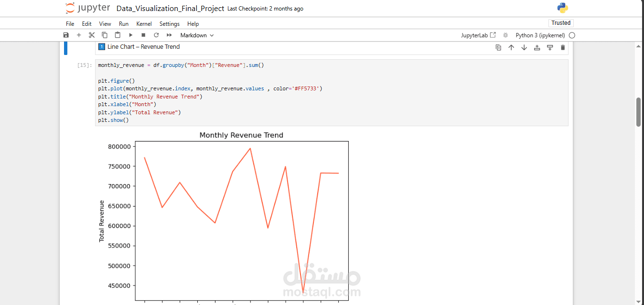Image resolution: width=644 pixels, height=305 pixels.
Task: Insert a new cell with the plus icon
Action: [x=79, y=35]
